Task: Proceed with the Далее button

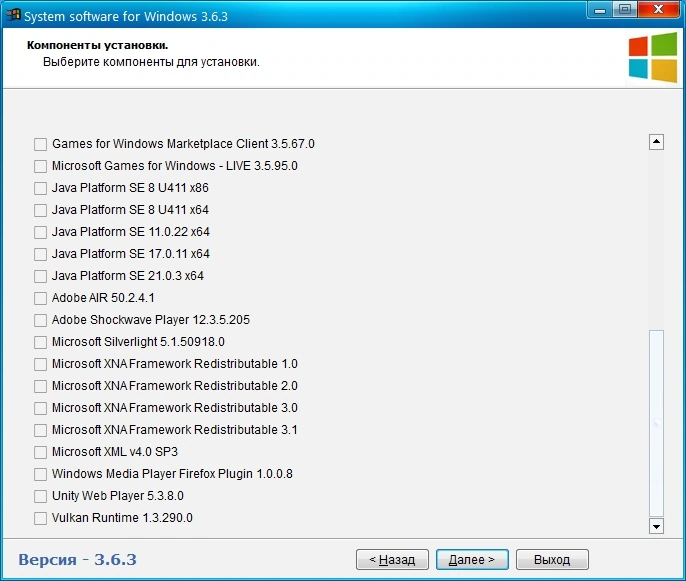Action: click(472, 560)
